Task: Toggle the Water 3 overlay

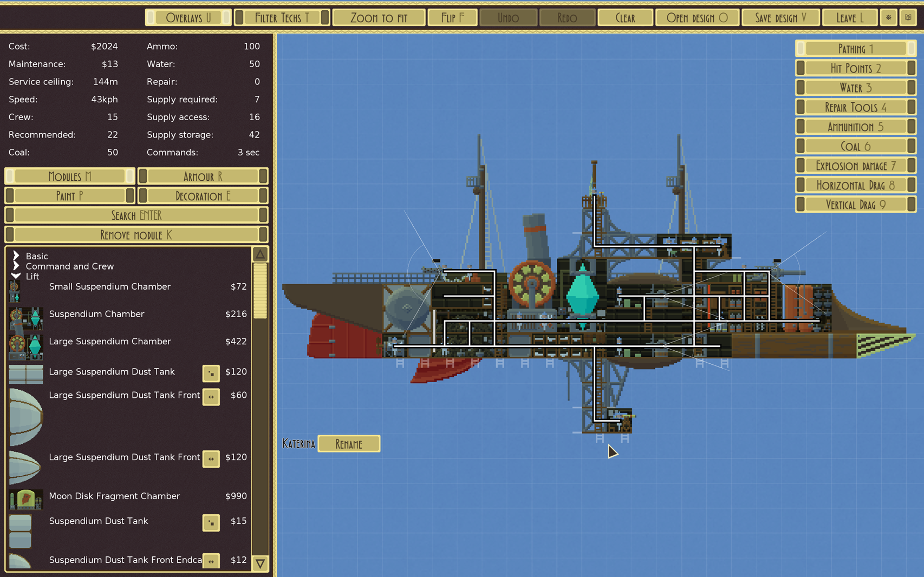Action: coord(856,88)
